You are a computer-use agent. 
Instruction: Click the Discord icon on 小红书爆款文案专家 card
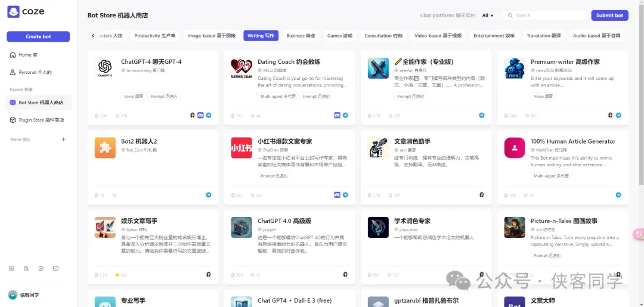337,195
